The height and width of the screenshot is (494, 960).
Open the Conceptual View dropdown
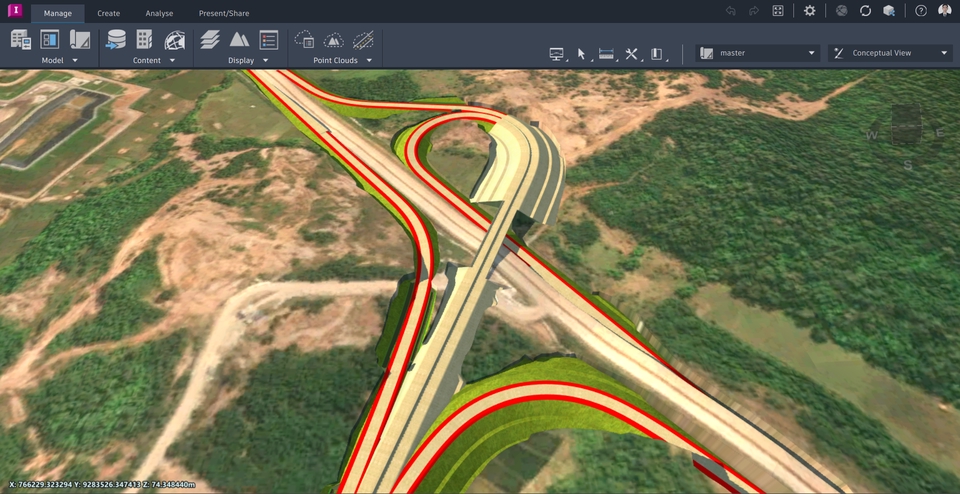pyautogui.click(x=890, y=53)
